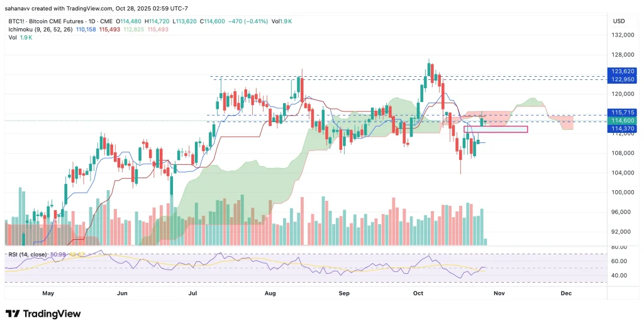The image size is (644, 328).
Task: Select the pink rectangle drawing on chart
Action: point(496,130)
